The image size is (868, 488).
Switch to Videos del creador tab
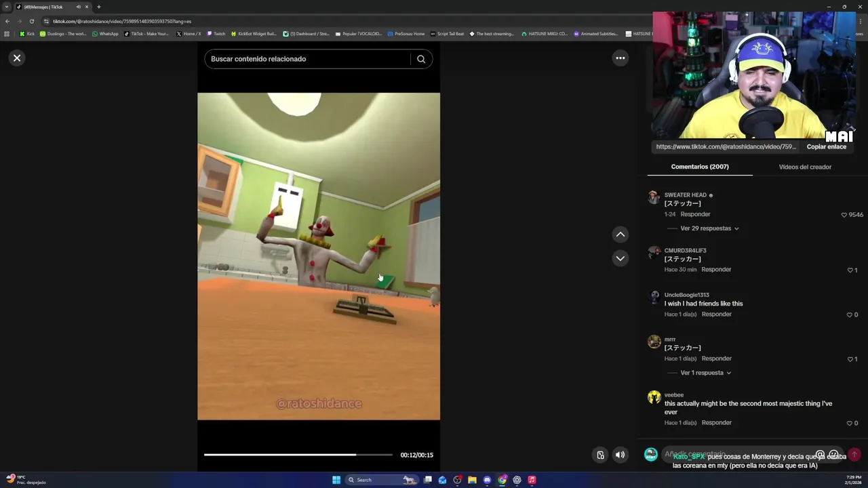tap(805, 167)
